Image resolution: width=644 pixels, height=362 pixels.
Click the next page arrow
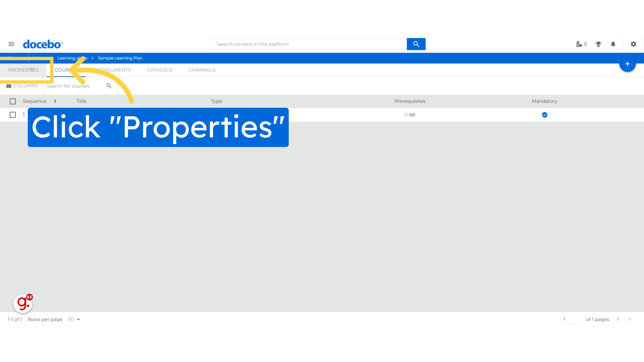(630, 319)
